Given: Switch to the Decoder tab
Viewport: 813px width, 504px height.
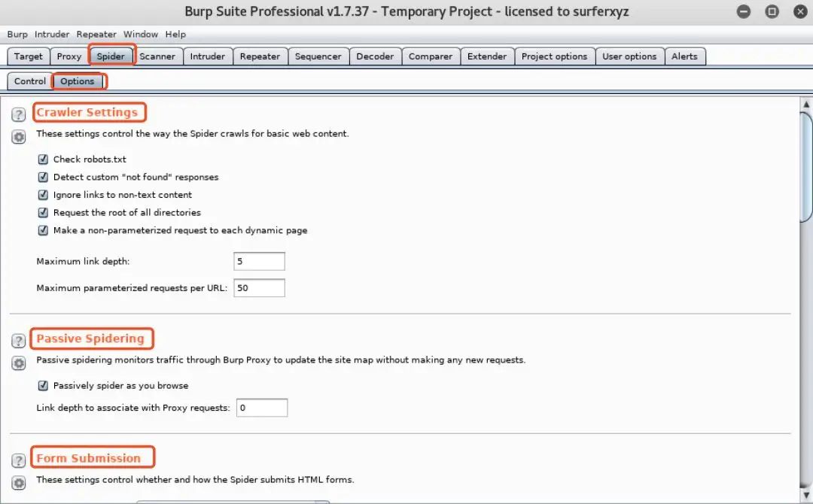Looking at the screenshot, I should [x=375, y=56].
